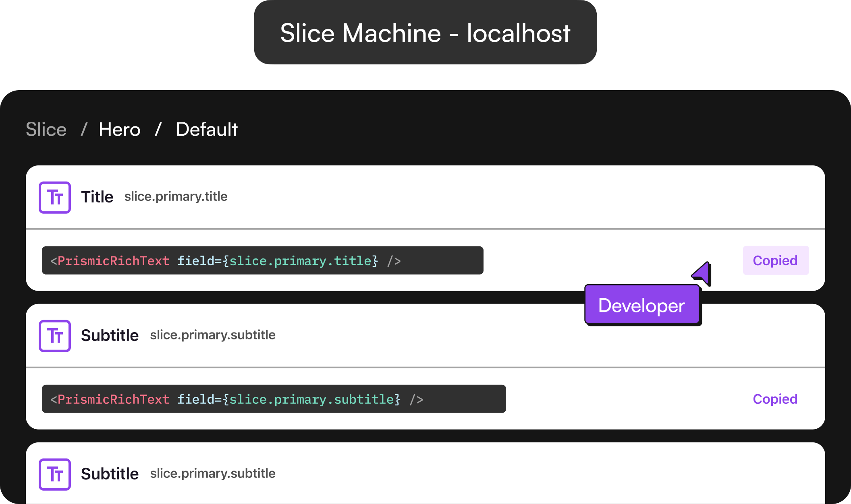
Task: Click the Title field rich text icon
Action: (x=55, y=197)
